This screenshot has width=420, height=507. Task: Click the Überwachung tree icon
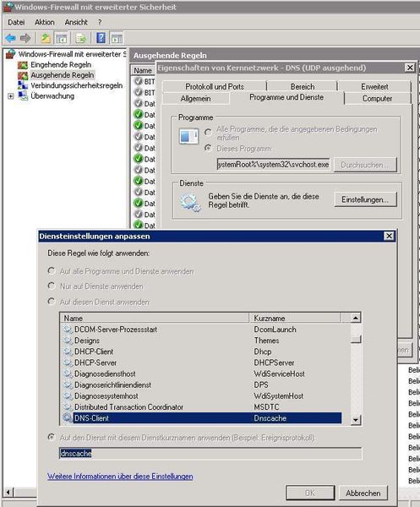pyautogui.click(x=23, y=96)
